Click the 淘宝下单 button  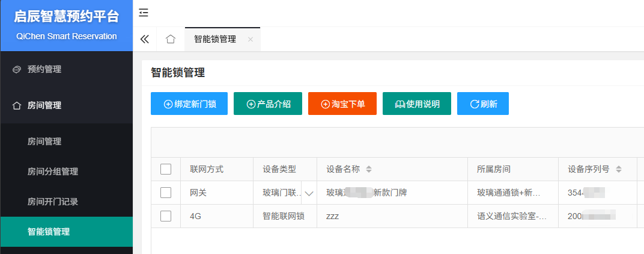click(342, 104)
